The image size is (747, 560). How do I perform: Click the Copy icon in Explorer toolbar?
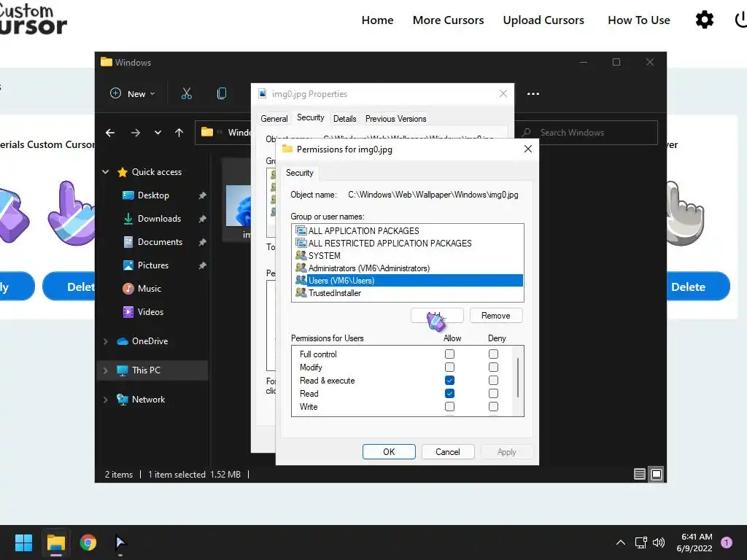click(222, 94)
